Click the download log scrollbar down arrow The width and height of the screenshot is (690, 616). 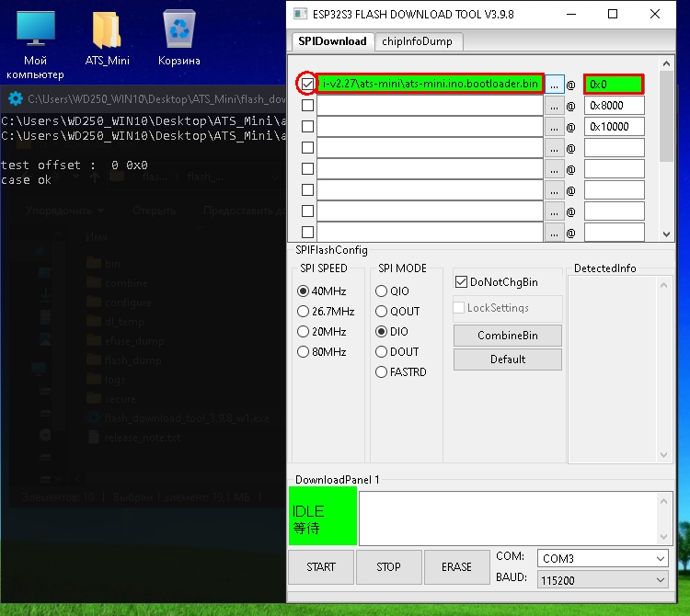click(663, 536)
